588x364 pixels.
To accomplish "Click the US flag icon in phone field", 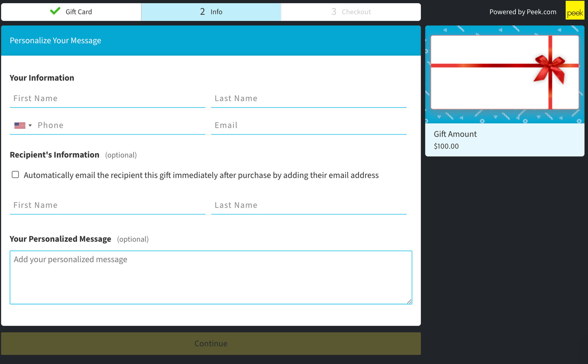I will [x=20, y=125].
